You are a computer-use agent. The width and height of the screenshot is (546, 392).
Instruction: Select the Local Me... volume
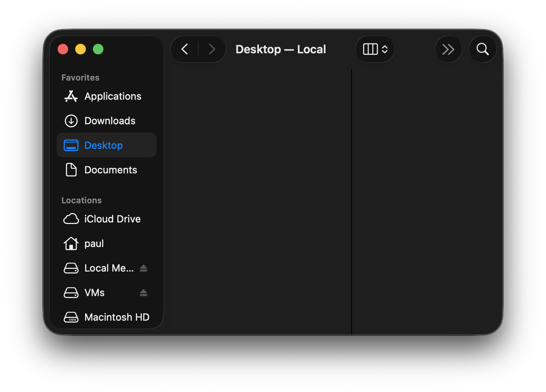click(109, 268)
